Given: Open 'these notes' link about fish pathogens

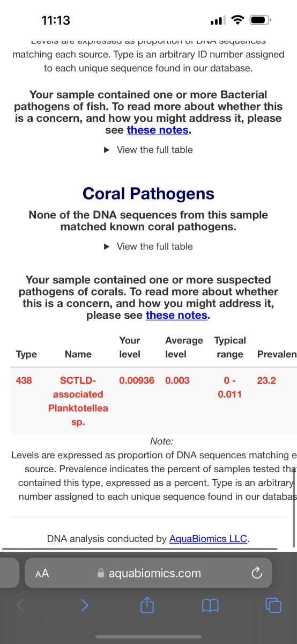Looking at the screenshot, I should pos(158,130).
